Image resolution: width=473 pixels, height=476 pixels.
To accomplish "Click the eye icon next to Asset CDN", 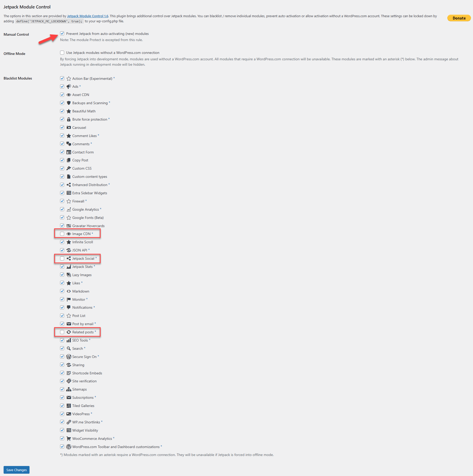I will point(69,95).
